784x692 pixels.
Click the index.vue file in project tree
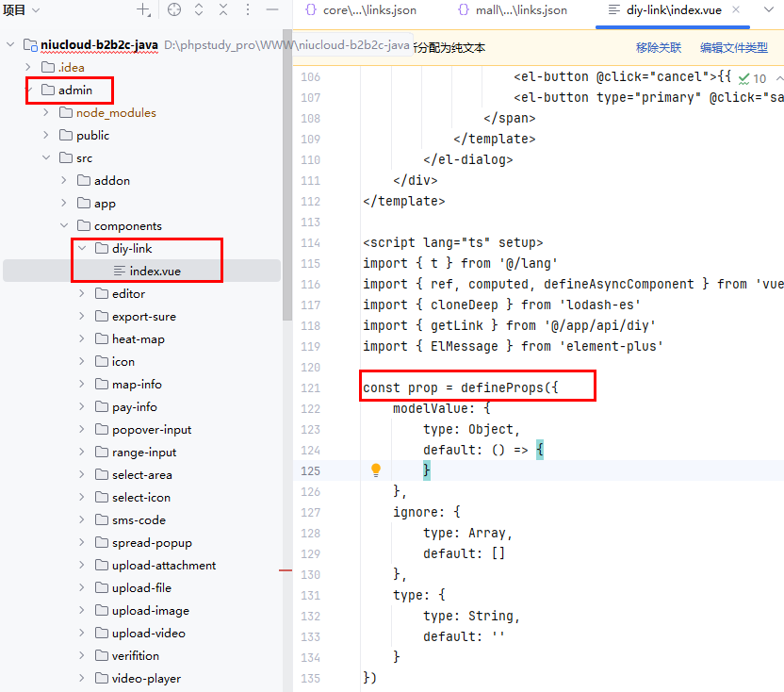tap(155, 271)
